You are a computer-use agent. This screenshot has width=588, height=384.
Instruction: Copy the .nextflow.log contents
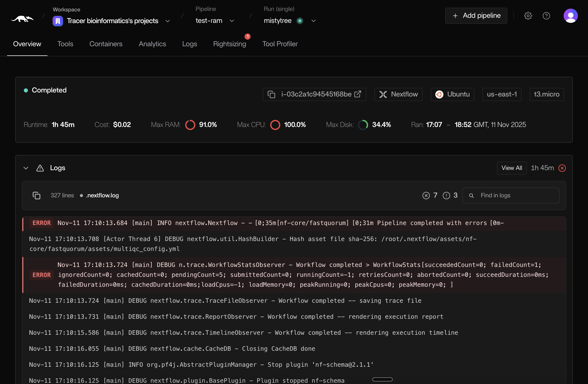coord(37,195)
